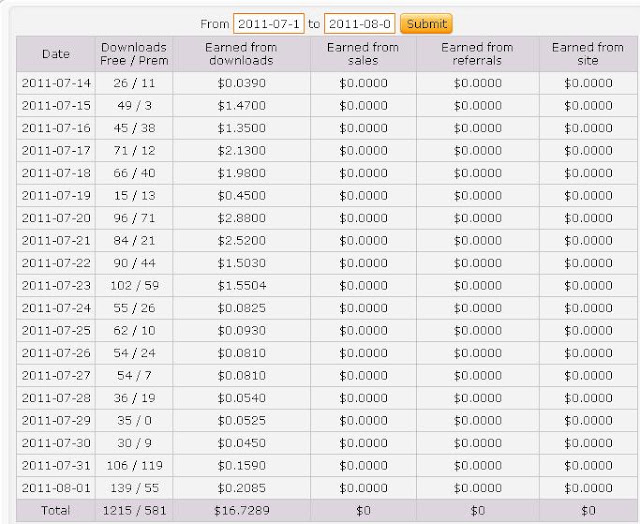Click the earnings value $0.0525
Screen dimensions: 640x524
241,420
